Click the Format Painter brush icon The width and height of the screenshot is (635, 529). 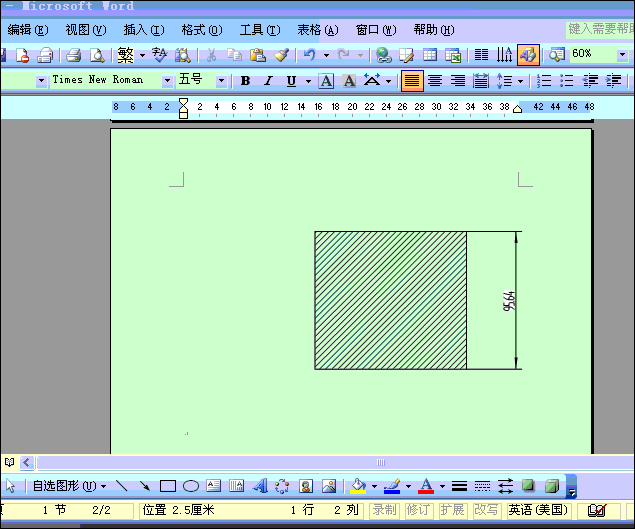tap(281, 55)
